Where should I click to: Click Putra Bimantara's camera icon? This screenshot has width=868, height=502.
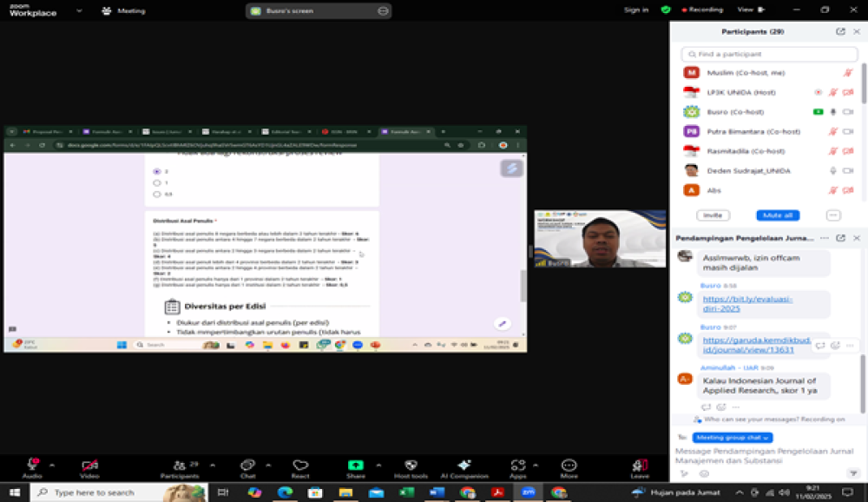[847, 131]
